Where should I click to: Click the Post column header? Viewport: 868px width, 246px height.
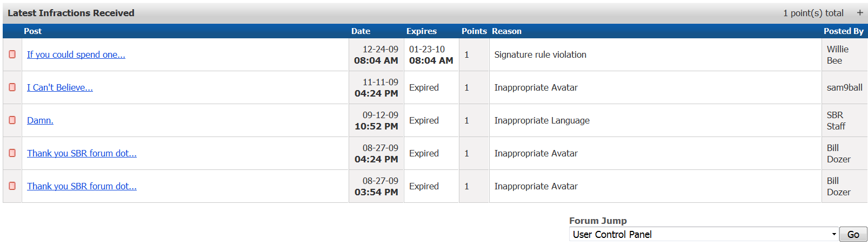(32, 31)
